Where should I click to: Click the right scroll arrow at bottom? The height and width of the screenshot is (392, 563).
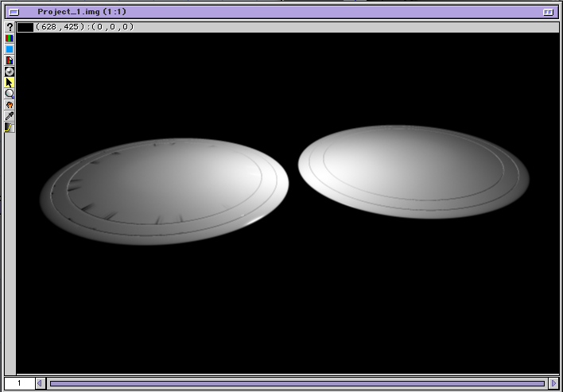(x=553, y=383)
